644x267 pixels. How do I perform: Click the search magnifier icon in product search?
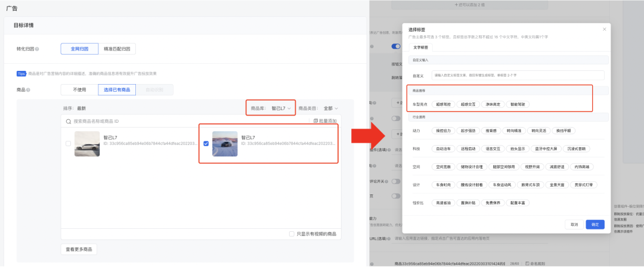click(x=69, y=121)
